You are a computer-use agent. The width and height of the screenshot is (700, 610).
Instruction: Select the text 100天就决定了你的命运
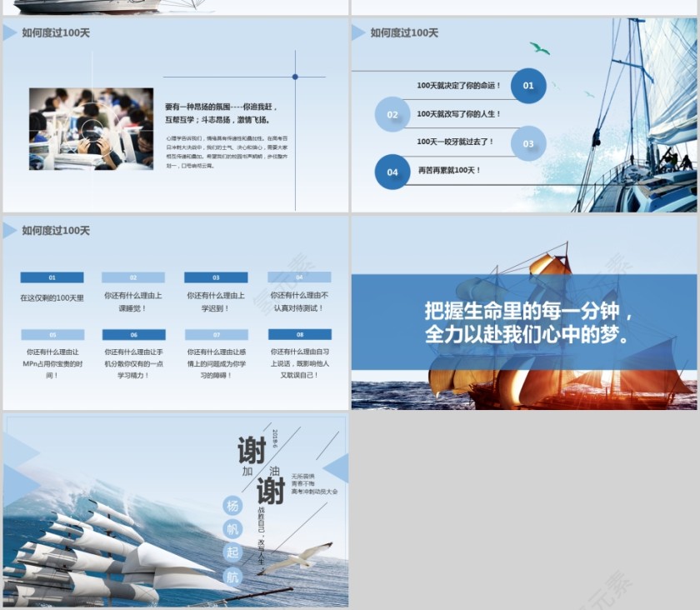(x=459, y=86)
